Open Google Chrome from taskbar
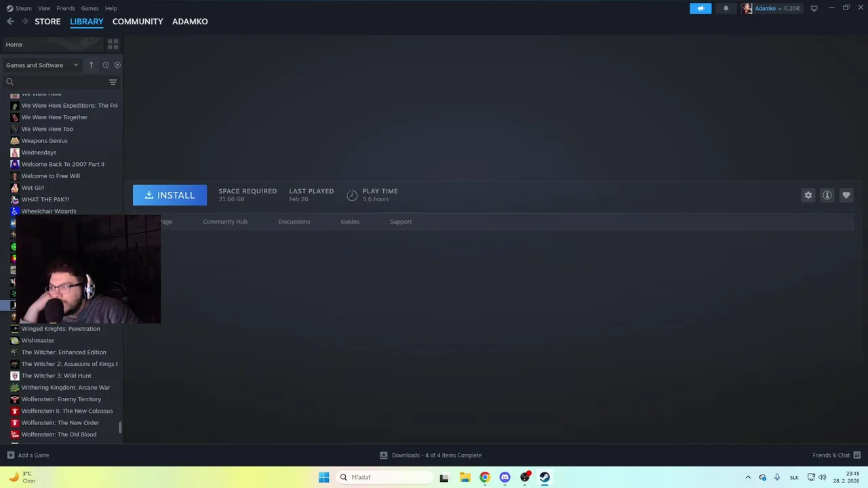Viewport: 868px width, 488px height. pos(484,477)
